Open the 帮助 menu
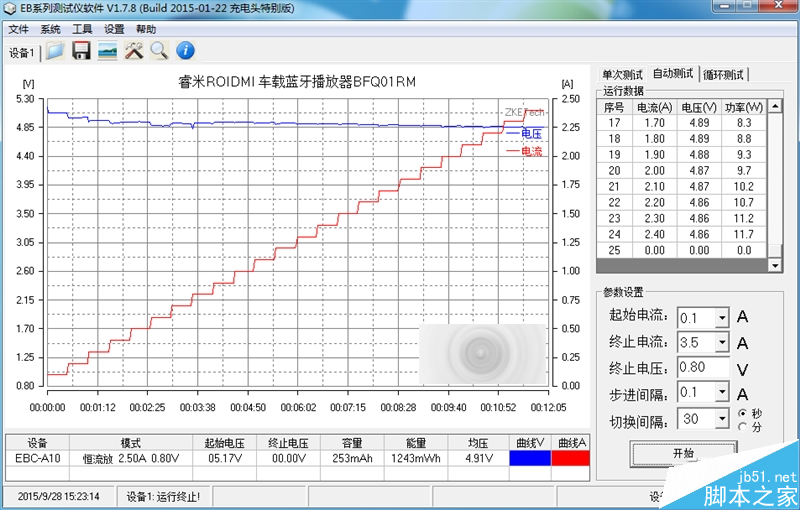Image resolution: width=800 pixels, height=510 pixels. click(x=146, y=29)
